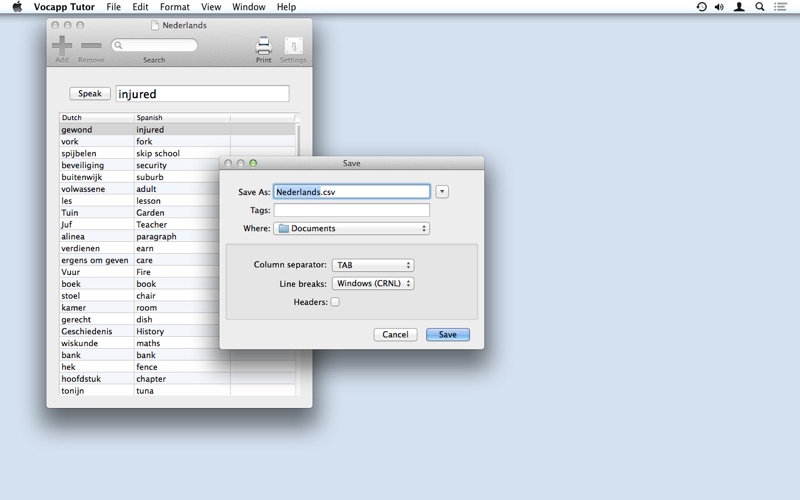The width and height of the screenshot is (800, 500).
Task: Open the Window menu
Action: click(248, 7)
